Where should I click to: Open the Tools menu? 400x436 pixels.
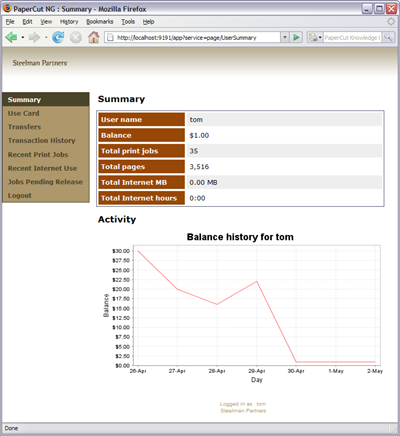[x=128, y=22]
